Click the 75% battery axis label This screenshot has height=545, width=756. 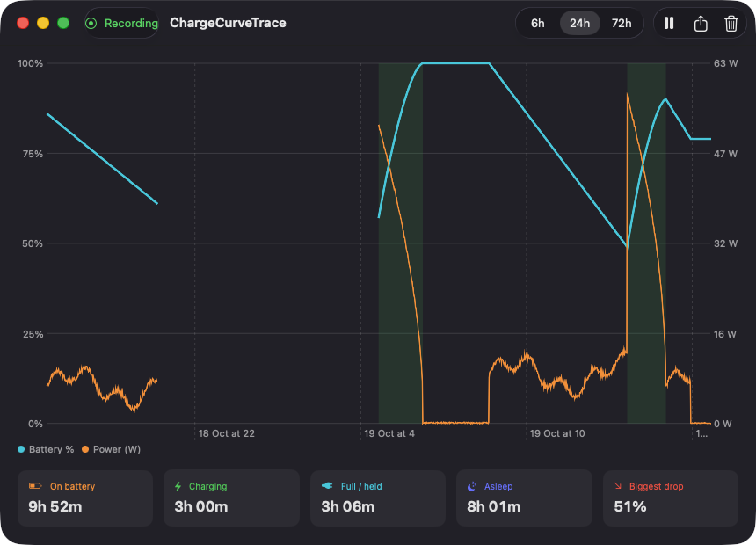point(33,154)
